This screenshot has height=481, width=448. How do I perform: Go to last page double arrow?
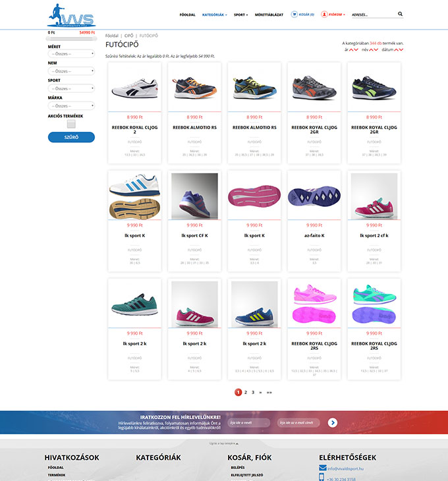[269, 392]
